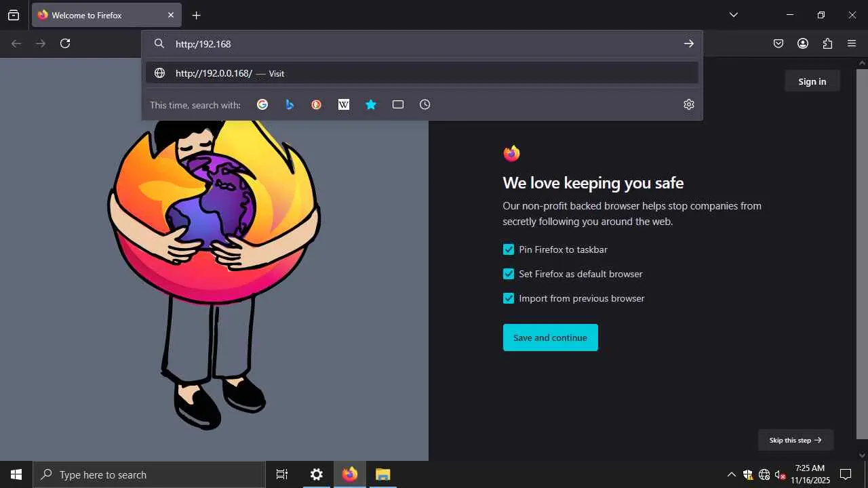Screen dimensions: 868x488
Task: Search within open tabs
Action: click(x=398, y=104)
